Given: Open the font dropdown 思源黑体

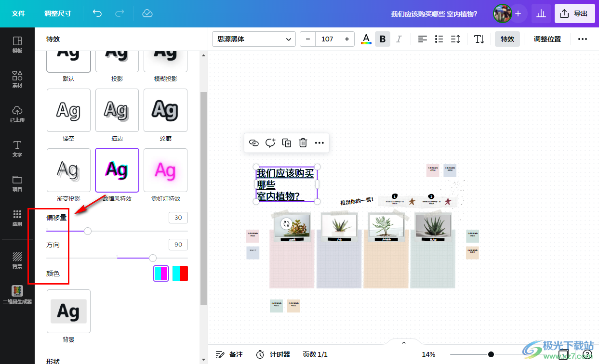Looking at the screenshot, I should (254, 39).
